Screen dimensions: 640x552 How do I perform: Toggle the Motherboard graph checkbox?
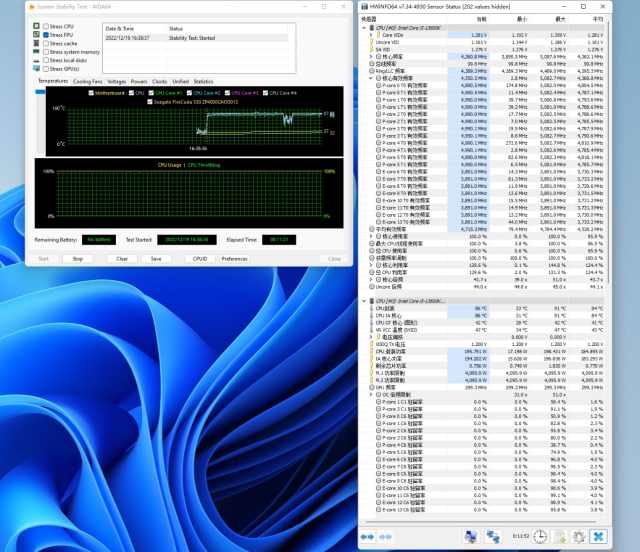point(91,93)
